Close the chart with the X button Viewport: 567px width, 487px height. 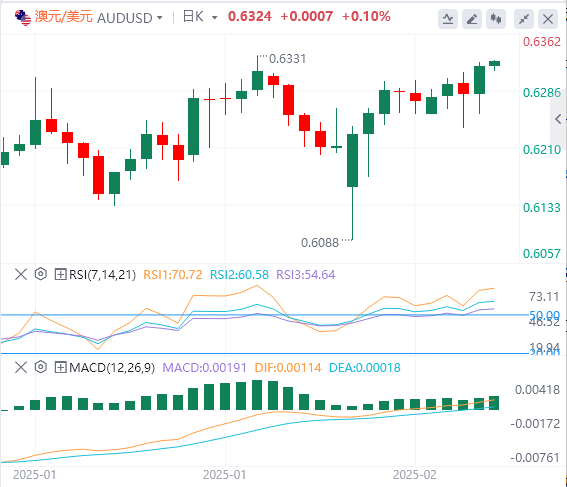click(x=548, y=19)
